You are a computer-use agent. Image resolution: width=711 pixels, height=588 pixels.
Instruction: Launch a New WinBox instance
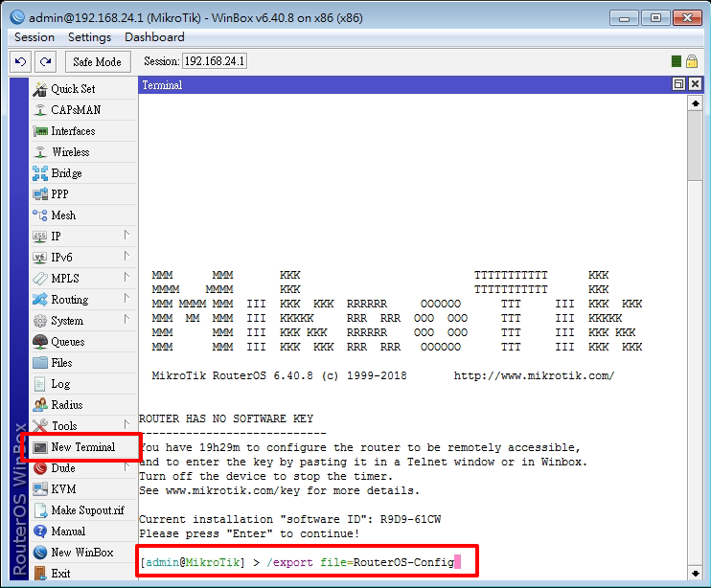click(x=83, y=553)
